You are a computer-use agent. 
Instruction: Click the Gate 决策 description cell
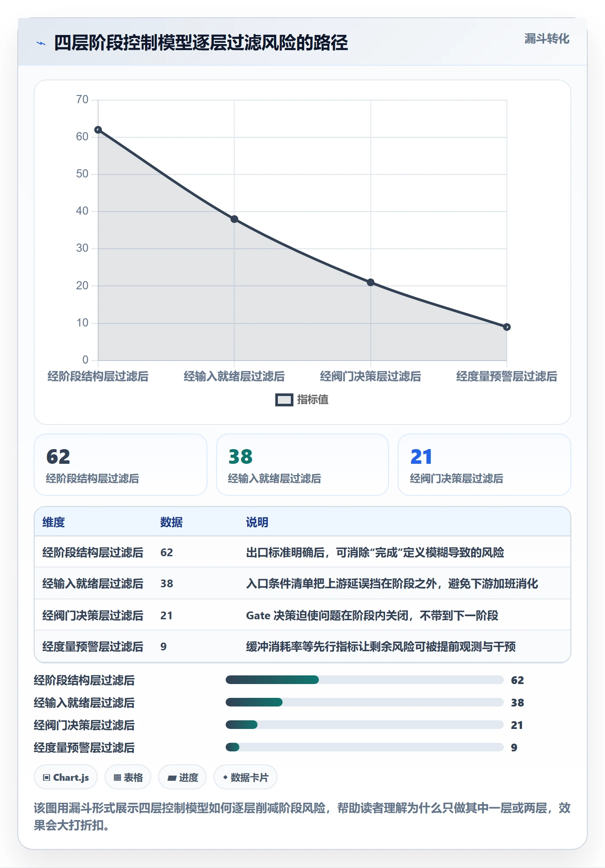tap(372, 615)
